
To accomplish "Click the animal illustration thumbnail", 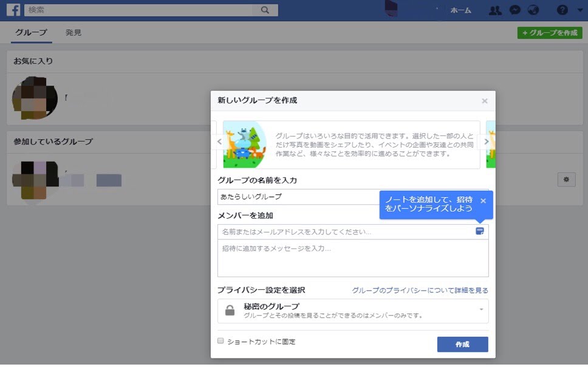I will pos(245,145).
